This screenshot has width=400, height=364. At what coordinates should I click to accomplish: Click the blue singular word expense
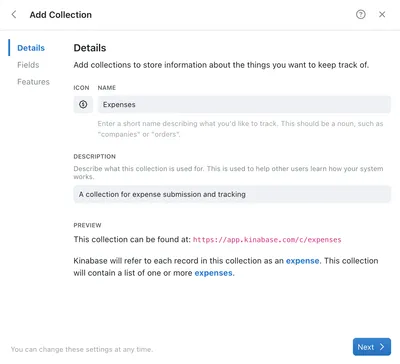tap(302, 261)
